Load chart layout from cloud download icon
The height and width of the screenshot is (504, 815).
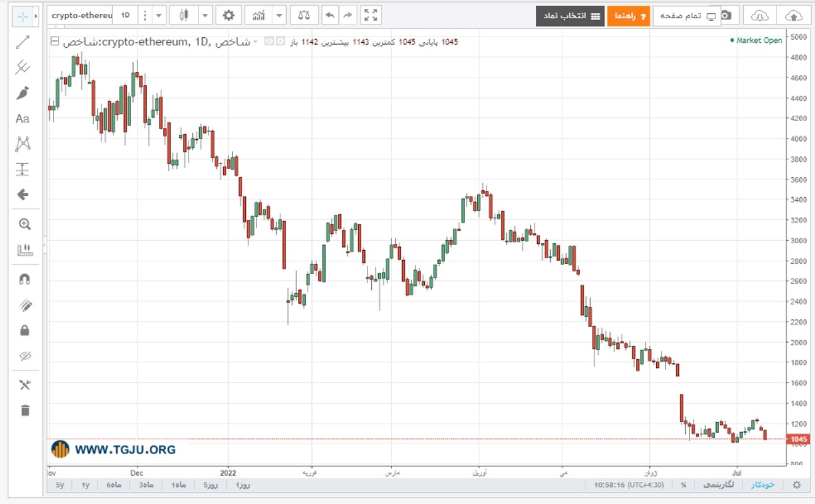pyautogui.click(x=760, y=16)
